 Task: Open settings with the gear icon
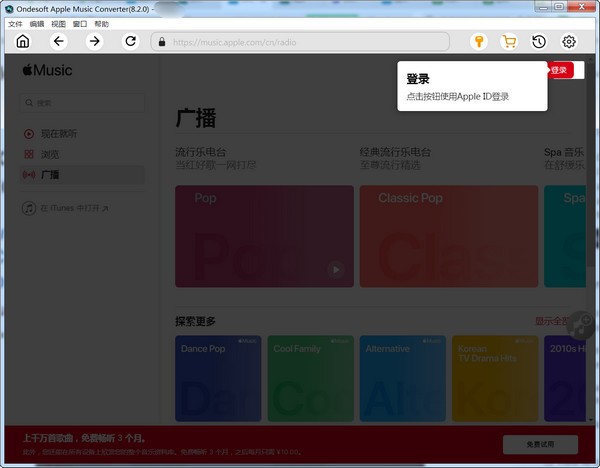[569, 41]
